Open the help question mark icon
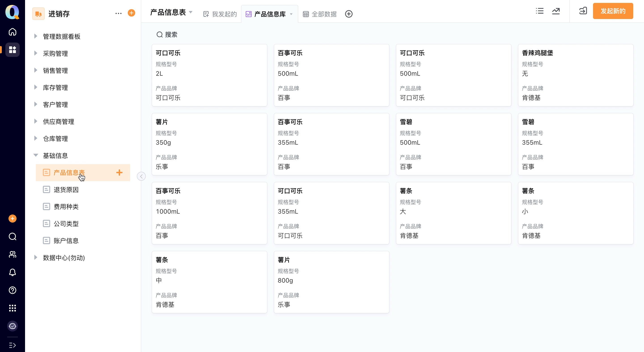 point(13,290)
